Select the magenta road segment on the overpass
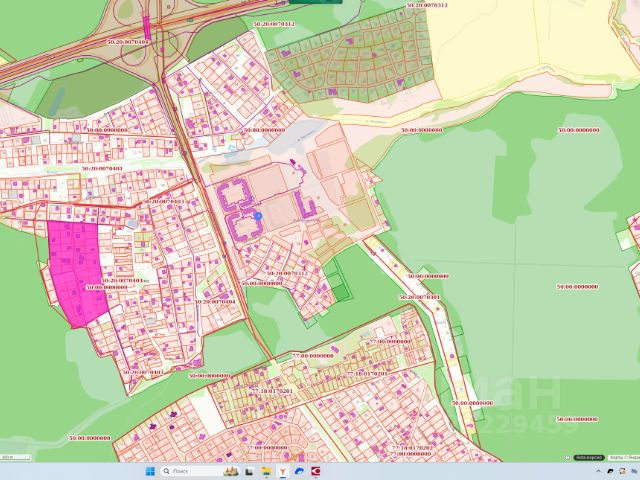640x480 pixels. tap(147, 28)
